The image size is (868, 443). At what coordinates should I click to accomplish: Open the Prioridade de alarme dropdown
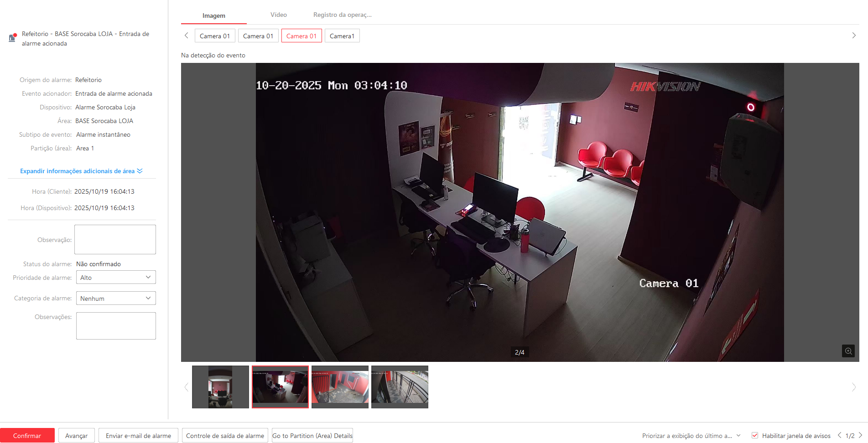[116, 278]
